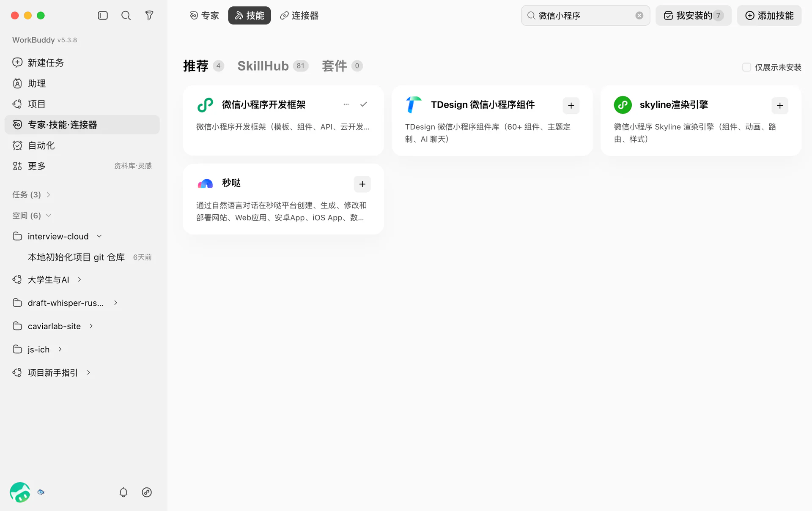Select 专家·技能·连接器 in sidebar
The image size is (812, 511).
click(82, 125)
